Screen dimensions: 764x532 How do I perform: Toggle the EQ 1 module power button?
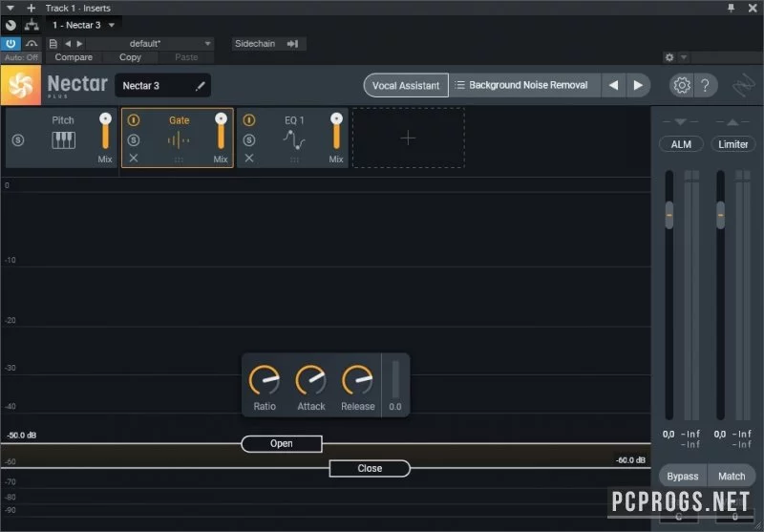[x=249, y=120]
